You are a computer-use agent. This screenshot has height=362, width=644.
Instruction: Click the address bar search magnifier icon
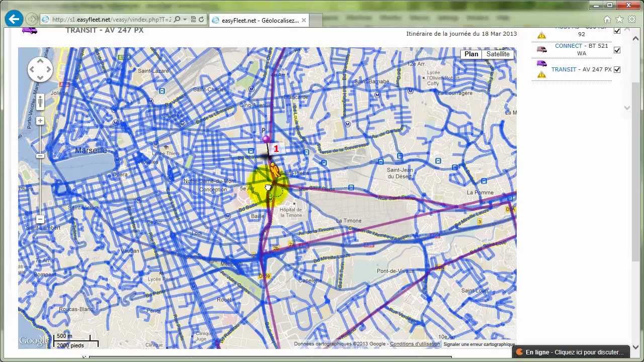coord(177,20)
